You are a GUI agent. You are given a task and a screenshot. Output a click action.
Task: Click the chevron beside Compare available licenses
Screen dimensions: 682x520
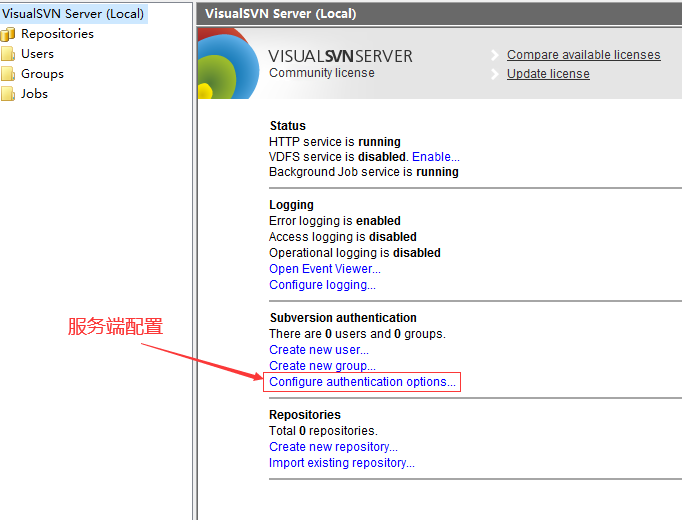tap(495, 55)
